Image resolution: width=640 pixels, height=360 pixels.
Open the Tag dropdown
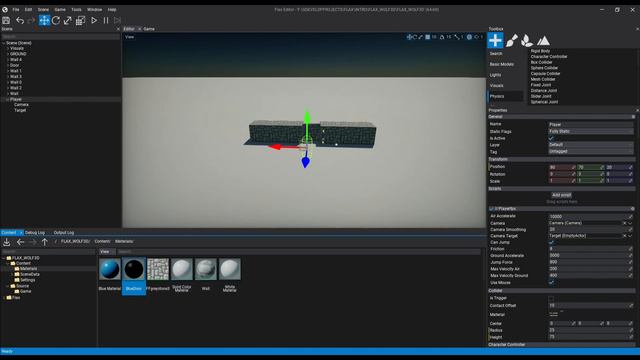click(x=591, y=151)
